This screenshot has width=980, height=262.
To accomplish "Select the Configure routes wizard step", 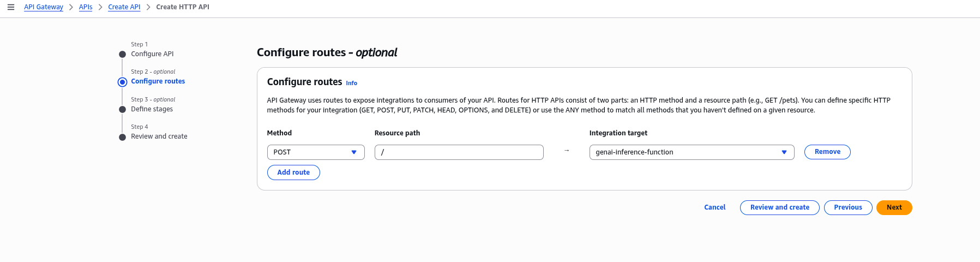I will [158, 81].
